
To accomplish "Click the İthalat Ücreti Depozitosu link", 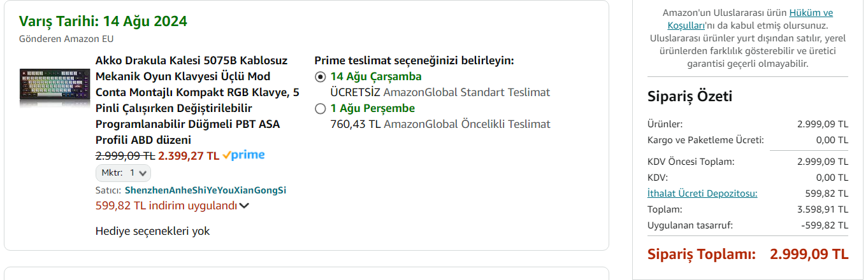I will [702, 193].
